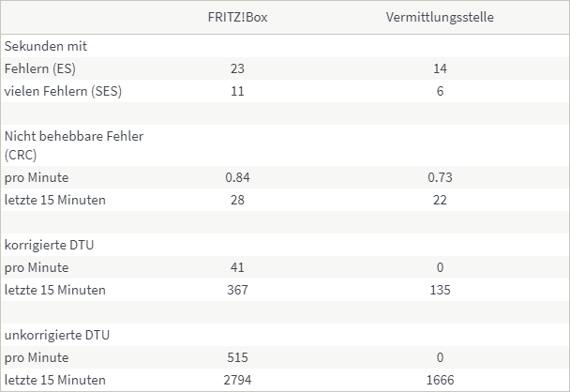
Task: Select the unkorrigierte DTU value 2794
Action: pyautogui.click(x=236, y=380)
